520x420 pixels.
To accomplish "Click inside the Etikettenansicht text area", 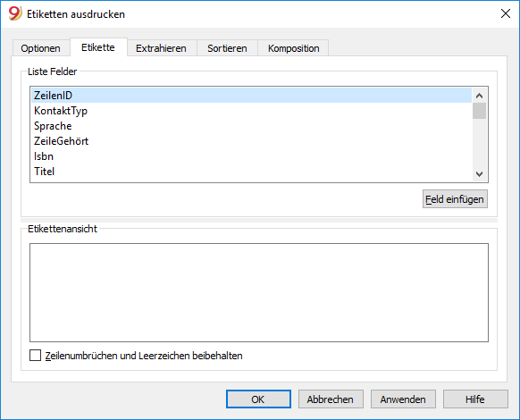I will [x=259, y=292].
